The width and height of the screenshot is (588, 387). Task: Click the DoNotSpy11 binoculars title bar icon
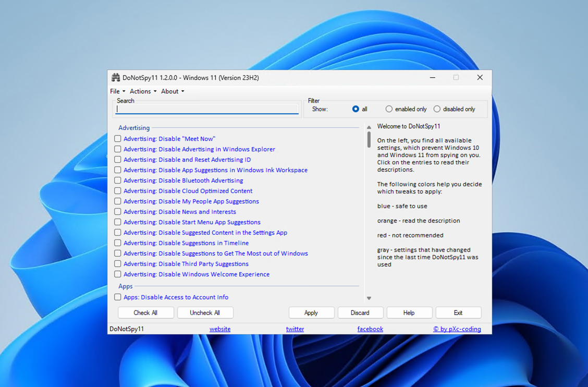pyautogui.click(x=116, y=78)
